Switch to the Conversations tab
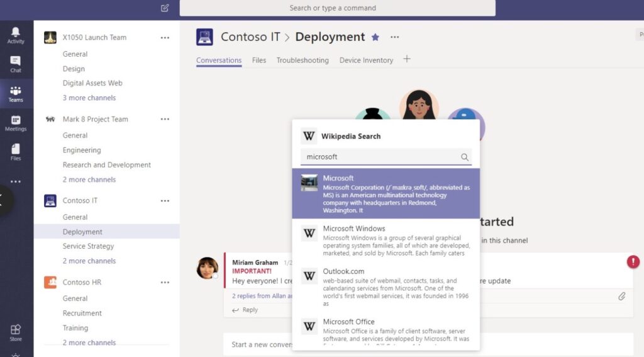Viewport: 644px width, 357px height. [x=219, y=60]
